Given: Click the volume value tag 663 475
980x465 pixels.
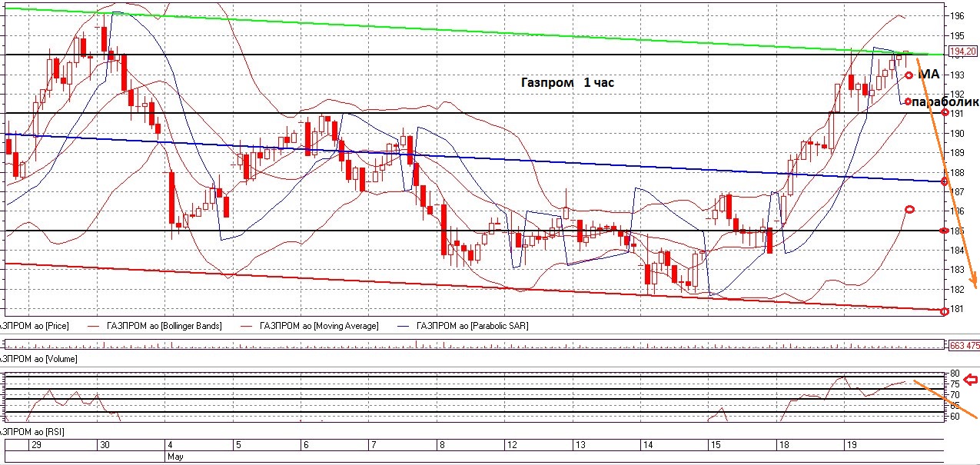Looking at the screenshot, I should pos(965,346).
